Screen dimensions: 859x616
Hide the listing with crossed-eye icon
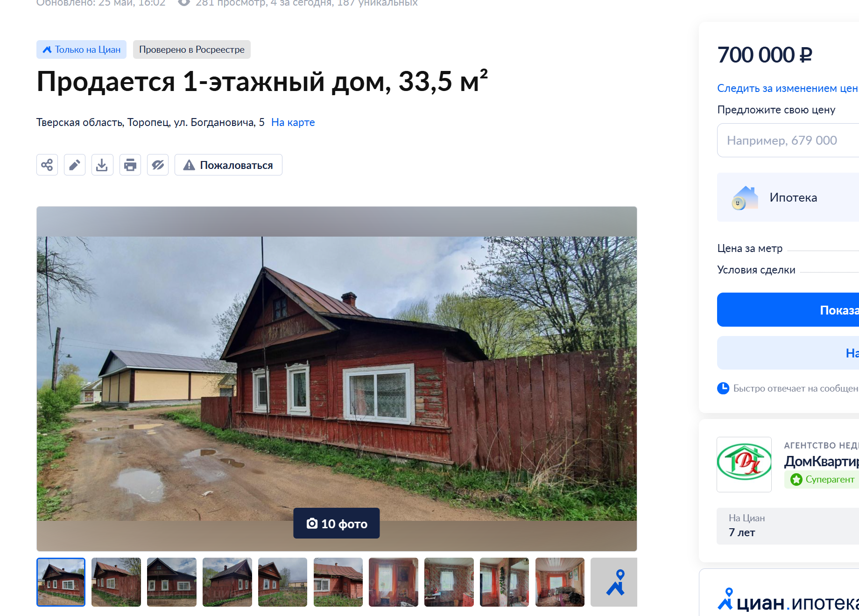[158, 165]
